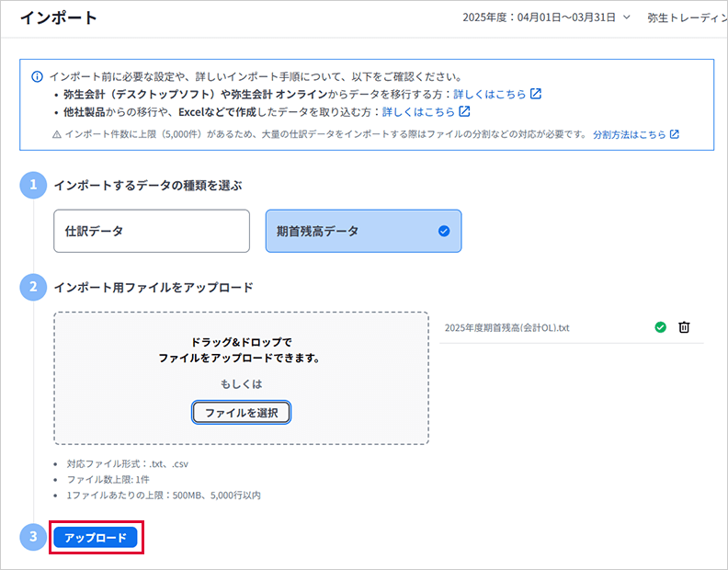Click the green check status icon

coord(660,327)
